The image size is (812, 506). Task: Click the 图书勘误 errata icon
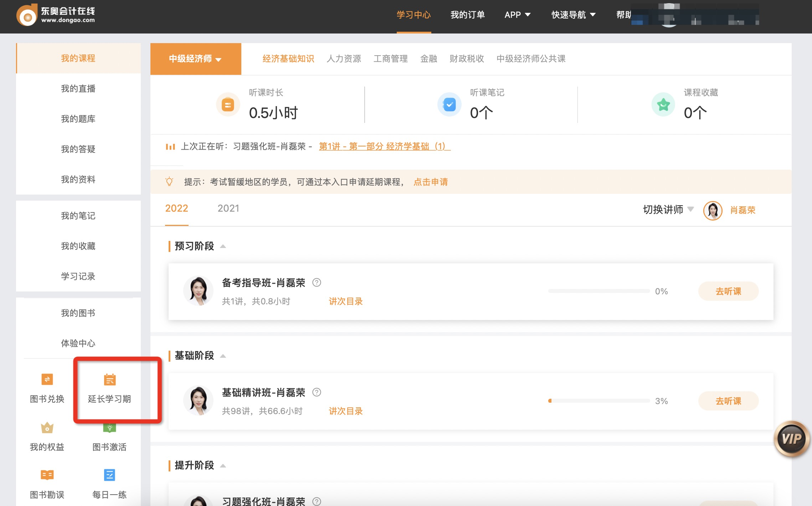tap(46, 475)
